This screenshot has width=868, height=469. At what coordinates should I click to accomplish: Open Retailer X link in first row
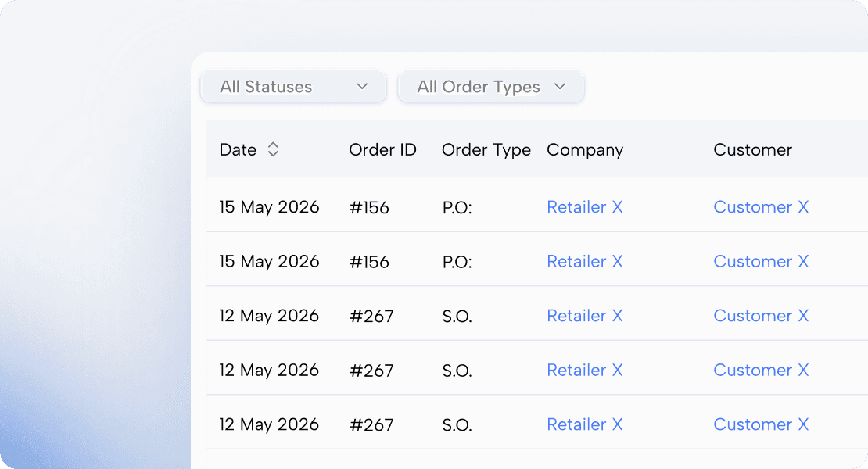tap(584, 207)
